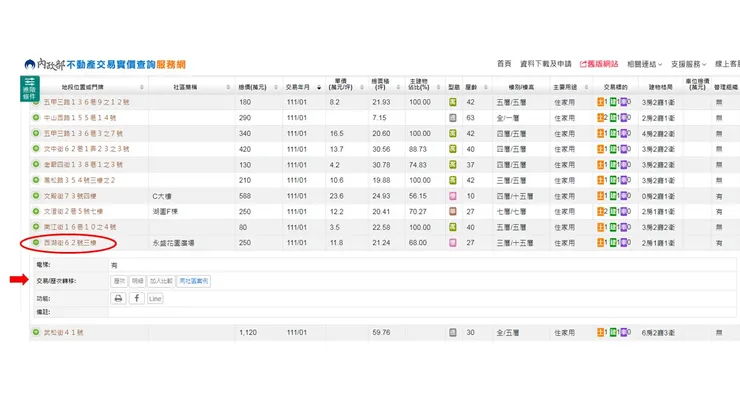
Task: Sort by 單價(萬元/坪) column arrows
Action: pos(362,87)
